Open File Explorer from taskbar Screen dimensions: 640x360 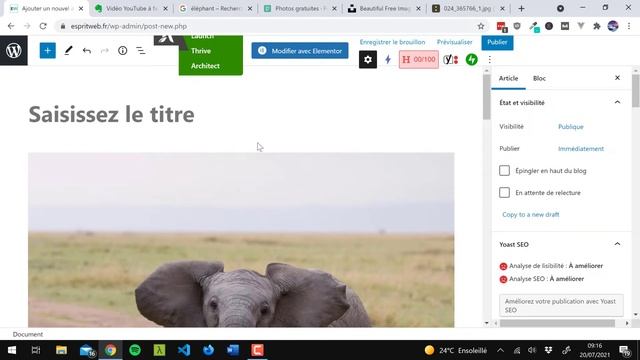pos(61,350)
